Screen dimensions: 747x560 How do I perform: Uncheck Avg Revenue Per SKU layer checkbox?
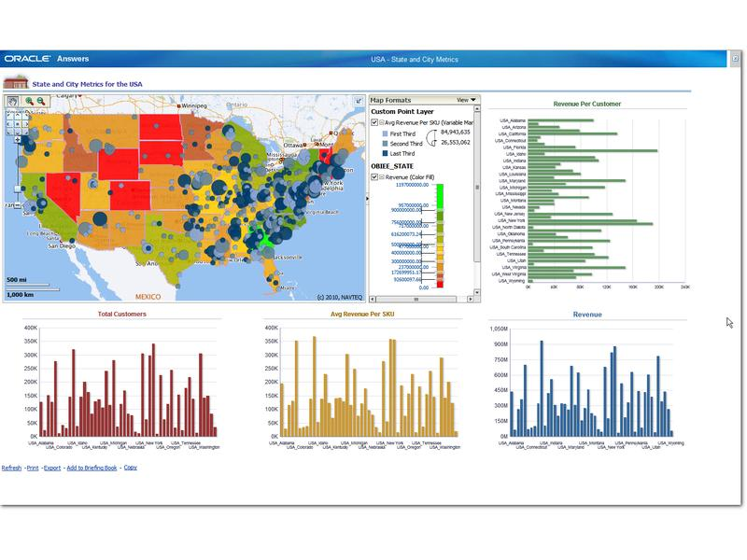point(374,122)
